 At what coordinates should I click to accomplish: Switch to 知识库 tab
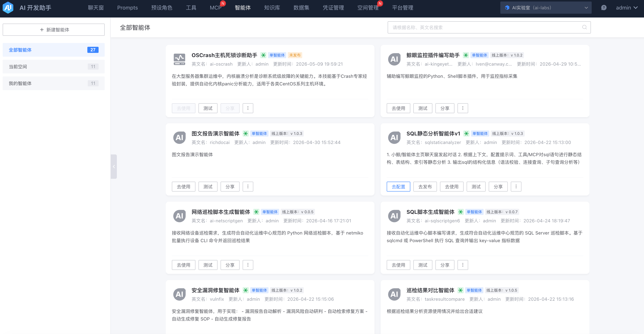pyautogui.click(x=272, y=8)
